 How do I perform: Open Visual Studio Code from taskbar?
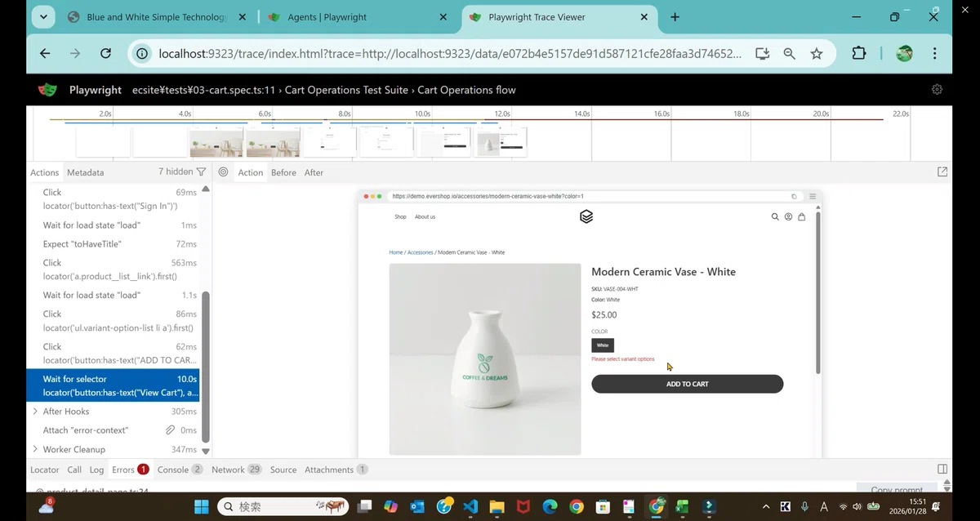click(x=470, y=506)
